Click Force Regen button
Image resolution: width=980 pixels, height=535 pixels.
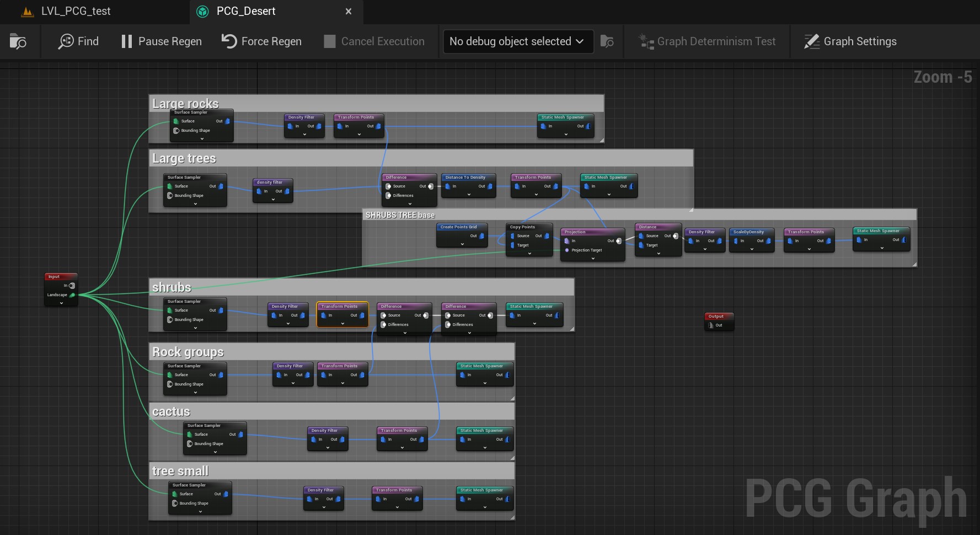tap(261, 41)
